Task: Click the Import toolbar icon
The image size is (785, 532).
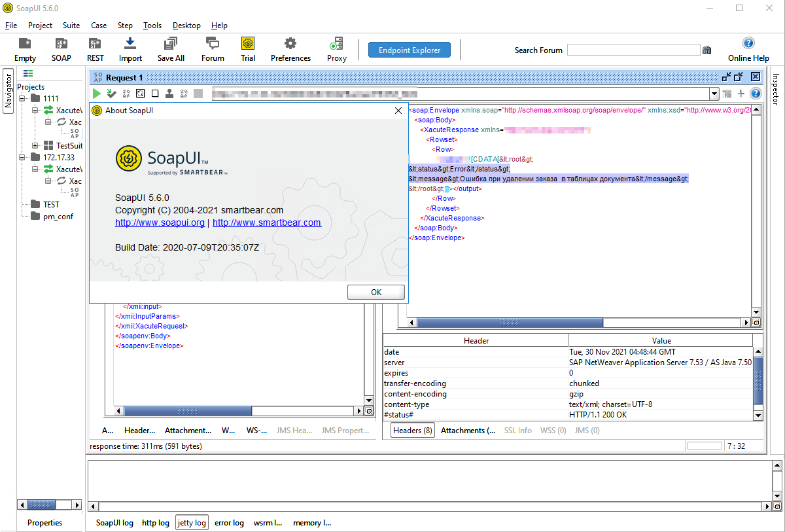Action: 130,44
